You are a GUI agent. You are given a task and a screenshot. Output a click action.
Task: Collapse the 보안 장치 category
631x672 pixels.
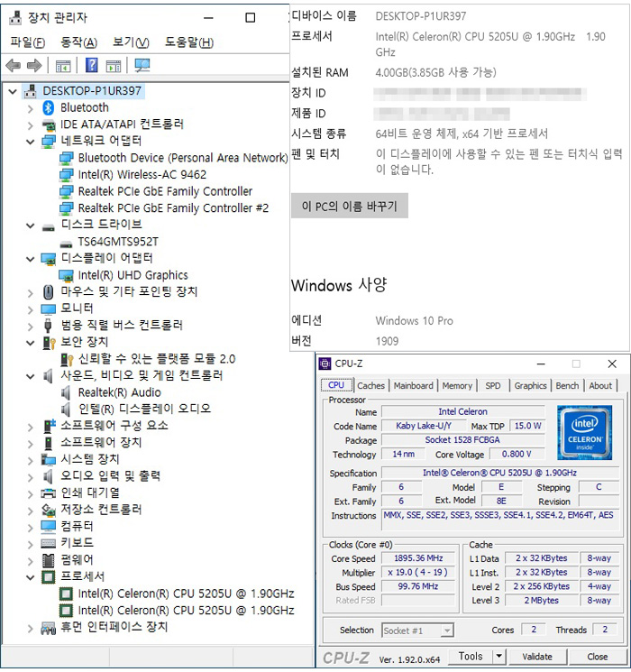(30, 343)
